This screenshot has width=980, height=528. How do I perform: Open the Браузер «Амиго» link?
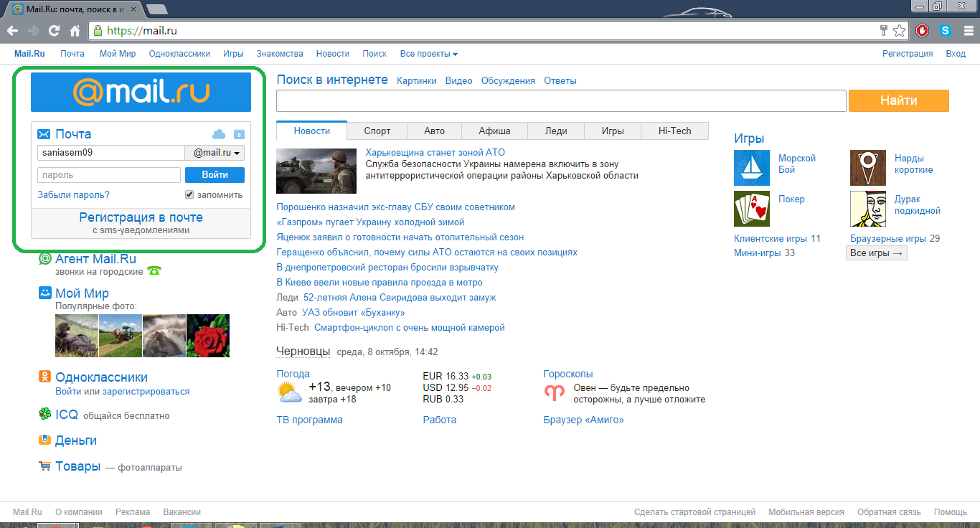[x=584, y=420]
